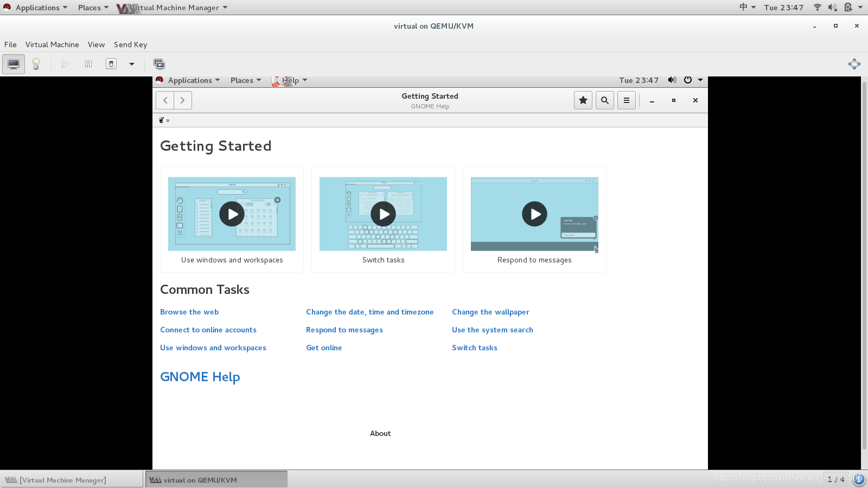
Task: Click the GNOME foot breadcrumb icon
Action: 161,120
